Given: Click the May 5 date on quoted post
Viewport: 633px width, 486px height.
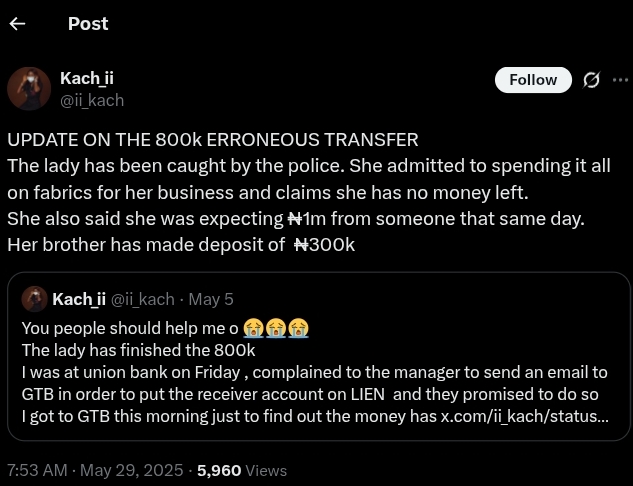Looking at the screenshot, I should point(211,299).
